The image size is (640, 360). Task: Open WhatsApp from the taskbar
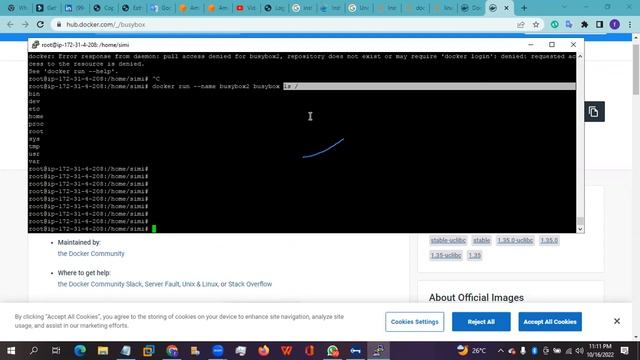(x=333, y=351)
